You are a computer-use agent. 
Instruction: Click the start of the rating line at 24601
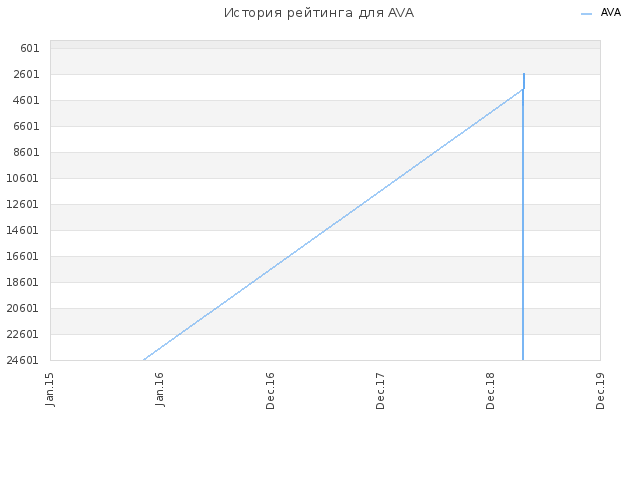pyautogui.click(x=144, y=360)
